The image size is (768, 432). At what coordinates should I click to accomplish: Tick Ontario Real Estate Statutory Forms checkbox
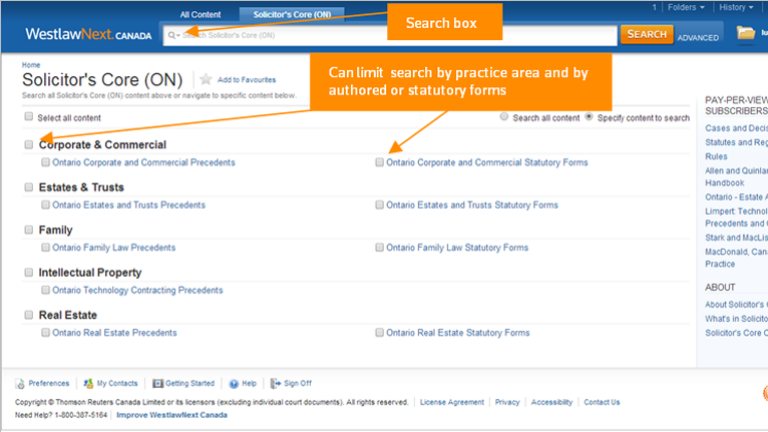(x=379, y=333)
